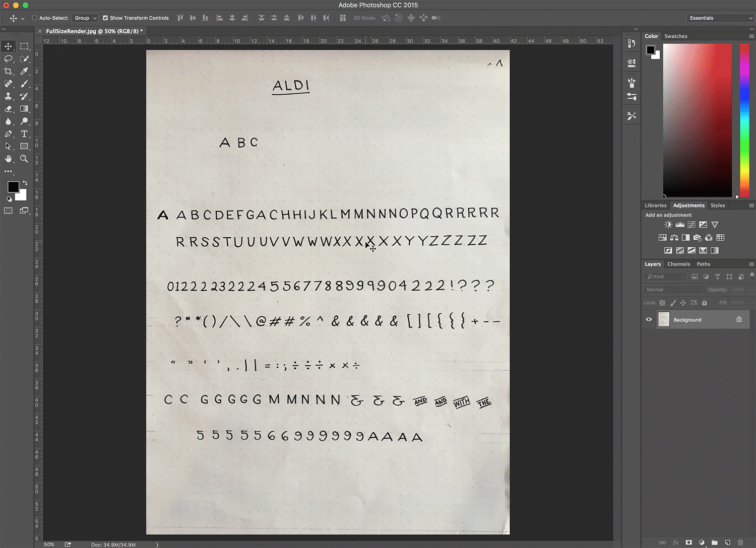Open the Layers panel menu
The height and width of the screenshot is (548, 756).
(x=751, y=264)
